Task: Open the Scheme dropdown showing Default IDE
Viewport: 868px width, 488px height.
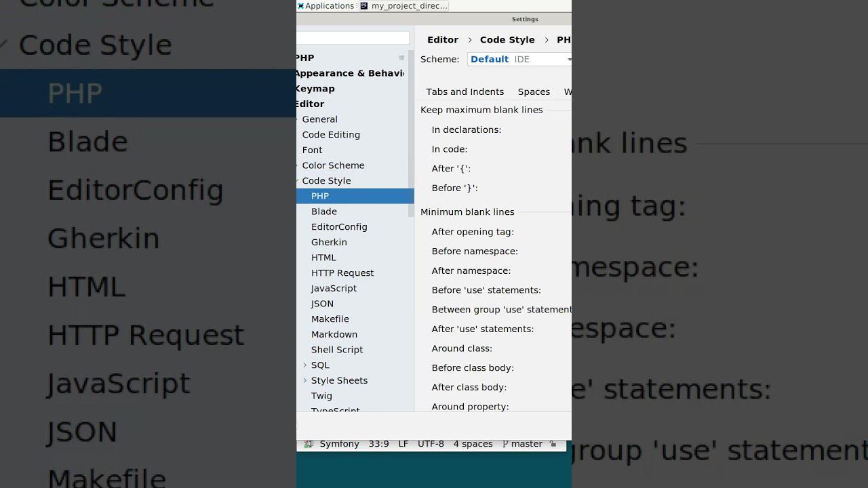Action: pyautogui.click(x=519, y=59)
